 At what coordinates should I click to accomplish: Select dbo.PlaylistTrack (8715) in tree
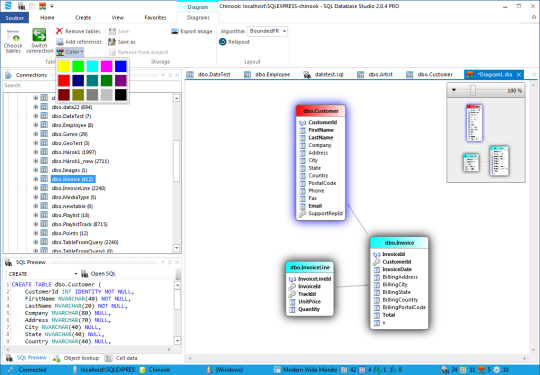[x=80, y=224]
